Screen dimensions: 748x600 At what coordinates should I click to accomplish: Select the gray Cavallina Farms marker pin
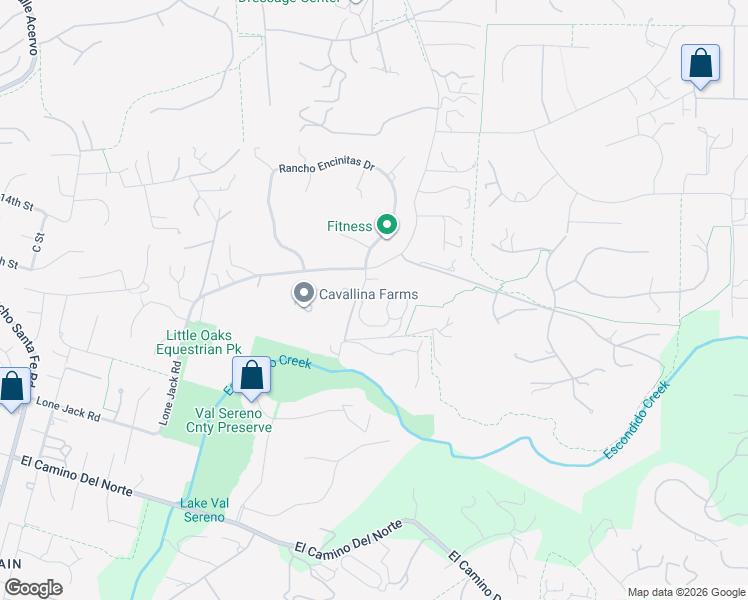[x=304, y=294]
